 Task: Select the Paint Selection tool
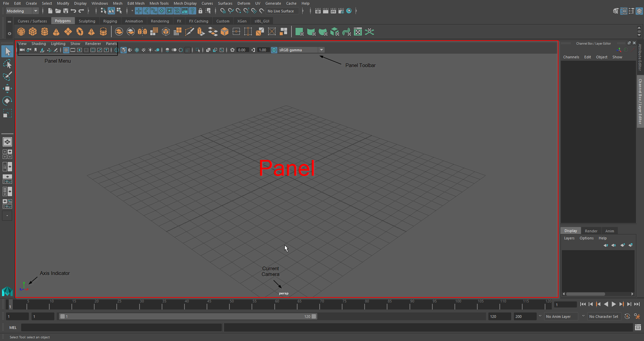pos(7,76)
